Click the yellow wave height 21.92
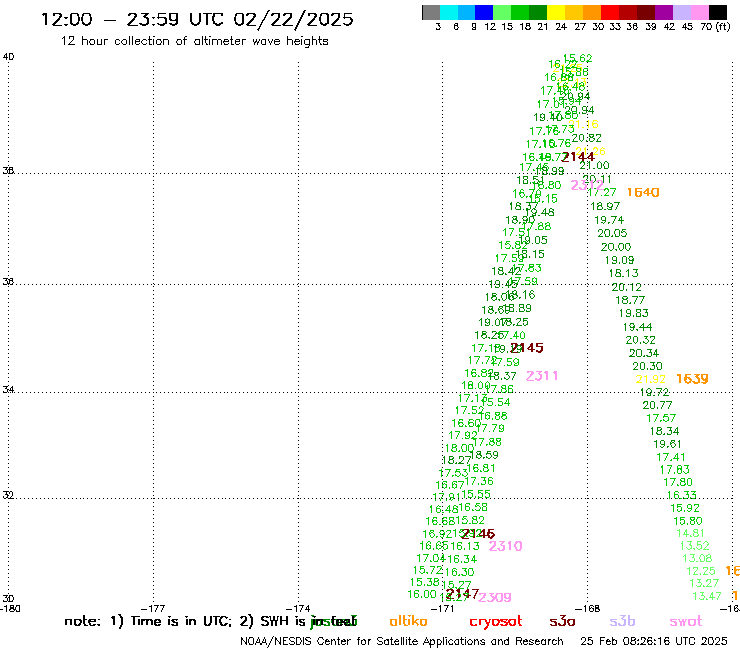Screen dimensions: 740x650 click(650, 379)
